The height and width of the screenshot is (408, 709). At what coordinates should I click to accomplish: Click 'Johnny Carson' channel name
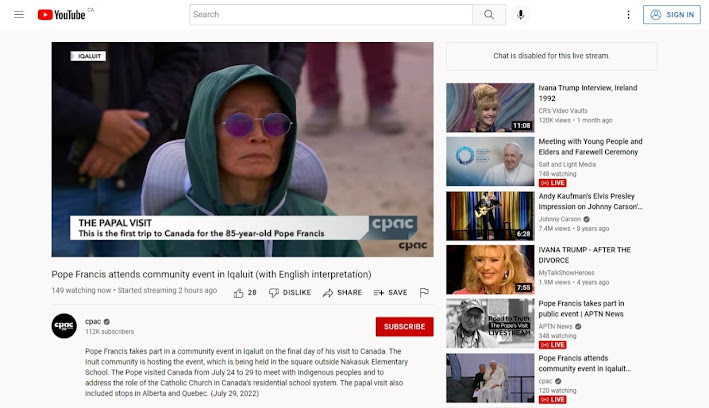click(559, 219)
